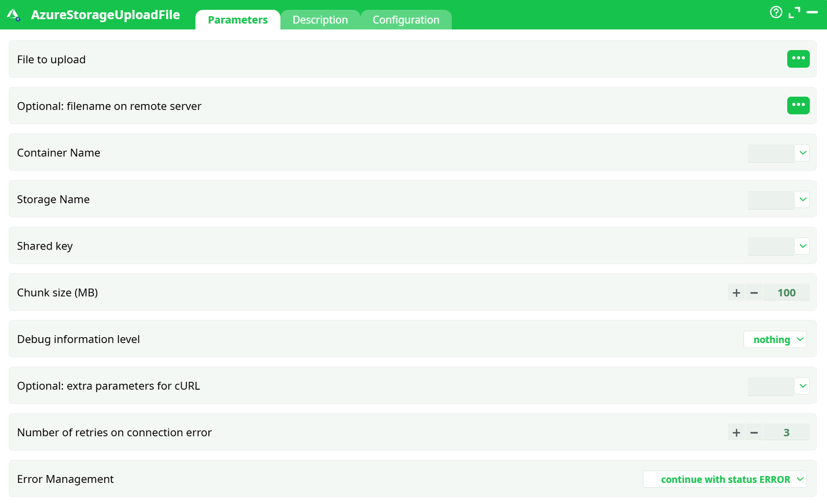Click the retries value field showing 3
This screenshot has width=827, height=504.
(786, 432)
